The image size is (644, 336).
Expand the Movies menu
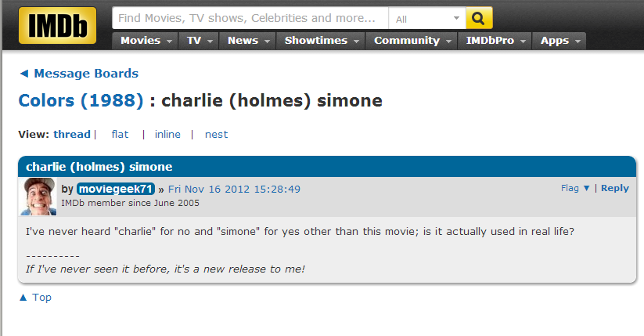[146, 41]
